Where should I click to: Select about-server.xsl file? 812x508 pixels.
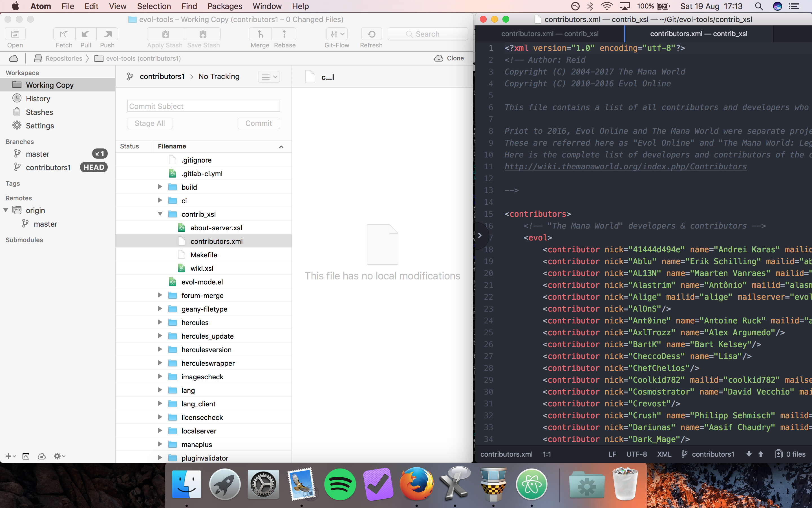(203, 227)
